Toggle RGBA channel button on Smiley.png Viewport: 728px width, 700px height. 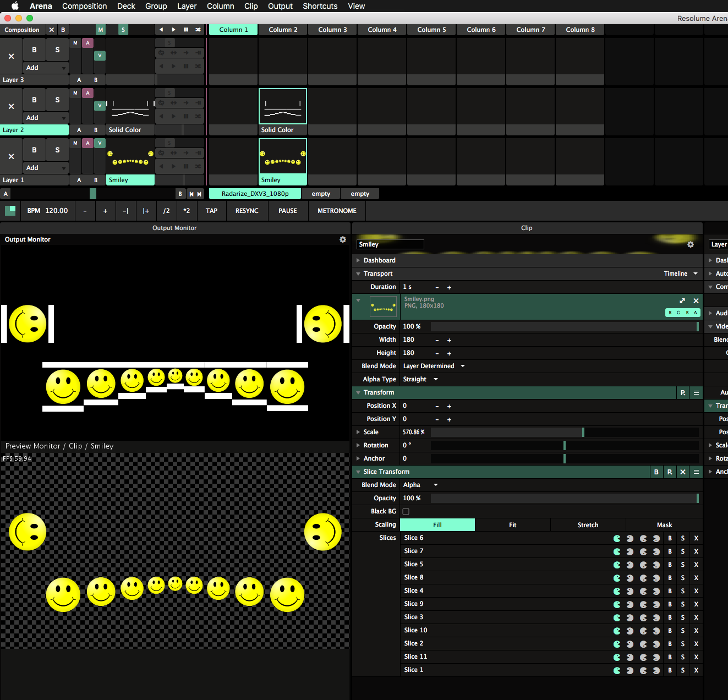click(682, 313)
